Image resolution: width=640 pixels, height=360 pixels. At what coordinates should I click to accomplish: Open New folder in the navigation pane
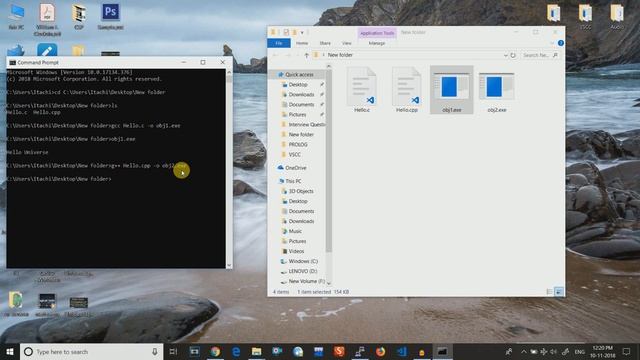pyautogui.click(x=301, y=135)
